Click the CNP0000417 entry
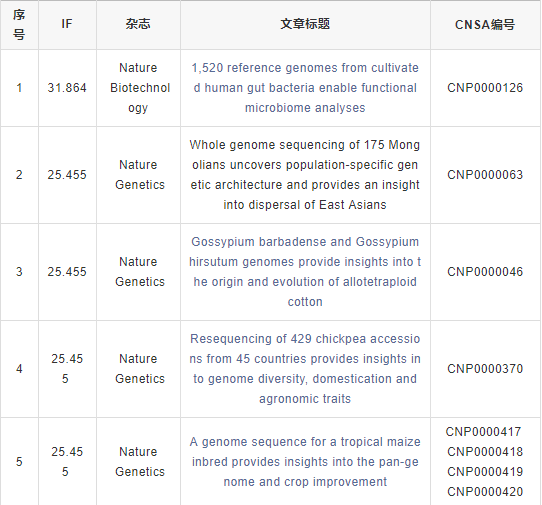This screenshot has width=542, height=505. 483,431
